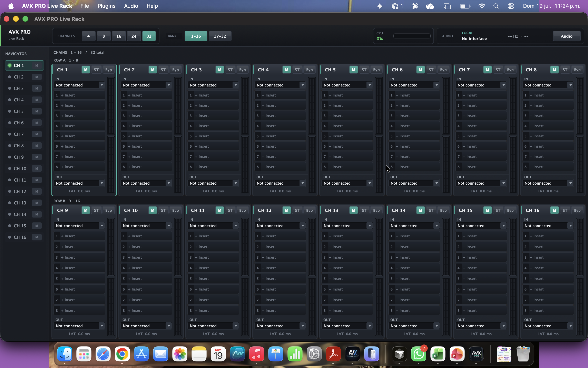
Task: Launch Safari from the Dock
Action: pyautogui.click(x=103, y=354)
